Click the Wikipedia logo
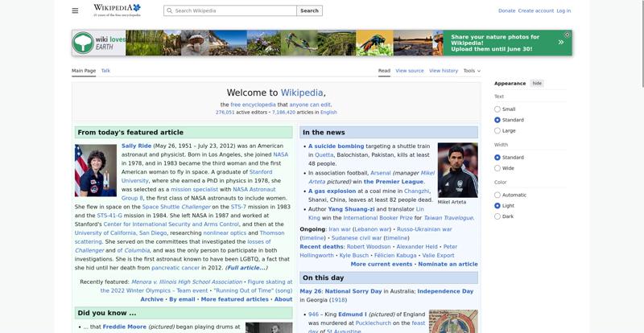Screen dimensions: 644x333 coord(117,10)
